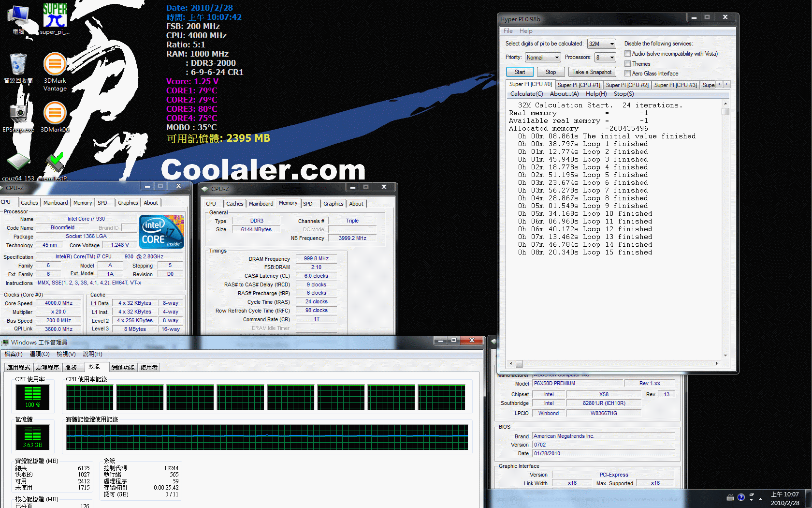This screenshot has width=812, height=508.
Task: Switch to 處理程序 tab in Task Manager
Action: click(47, 368)
